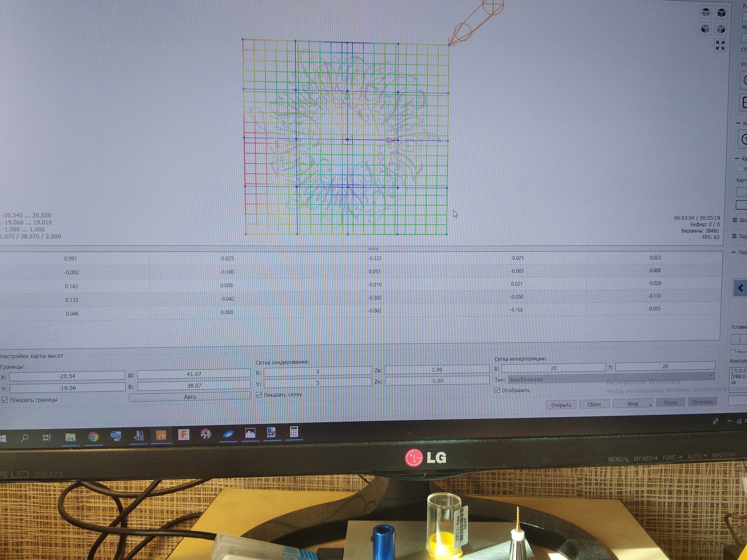Open Chrome from the taskbar
The width and height of the screenshot is (747, 560).
(x=93, y=437)
